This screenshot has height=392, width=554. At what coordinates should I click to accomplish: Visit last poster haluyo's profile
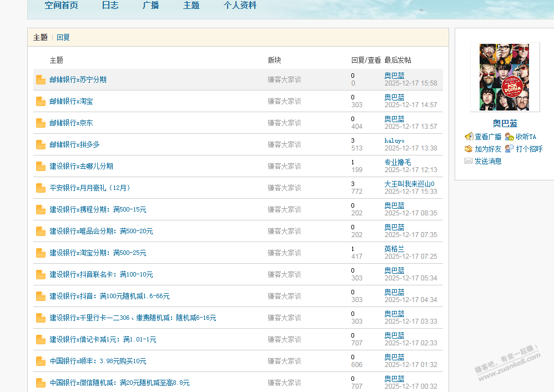click(394, 141)
